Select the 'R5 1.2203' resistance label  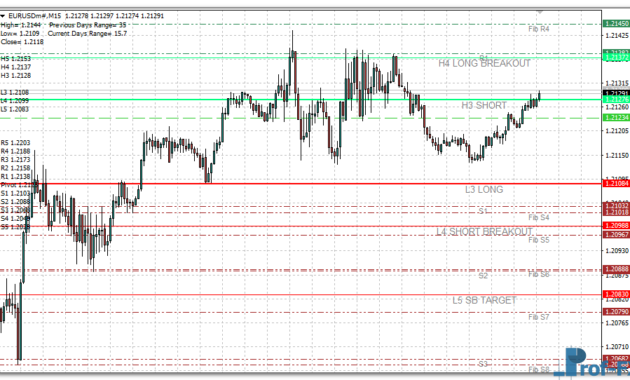coord(15,143)
